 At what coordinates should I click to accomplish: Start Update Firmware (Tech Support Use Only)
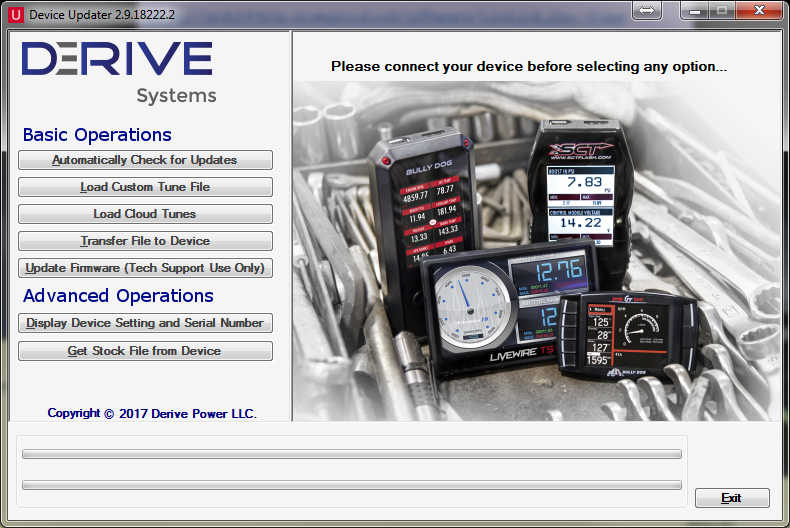(x=145, y=268)
